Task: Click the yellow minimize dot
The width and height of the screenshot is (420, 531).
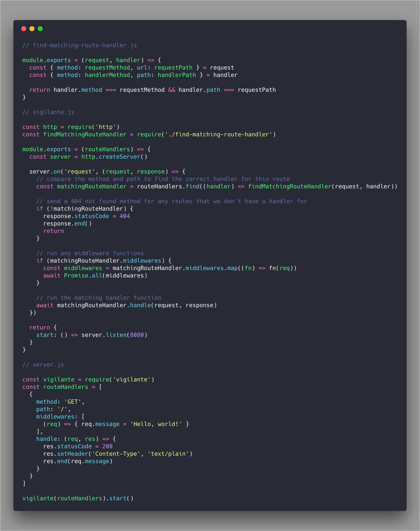Action: (32, 28)
